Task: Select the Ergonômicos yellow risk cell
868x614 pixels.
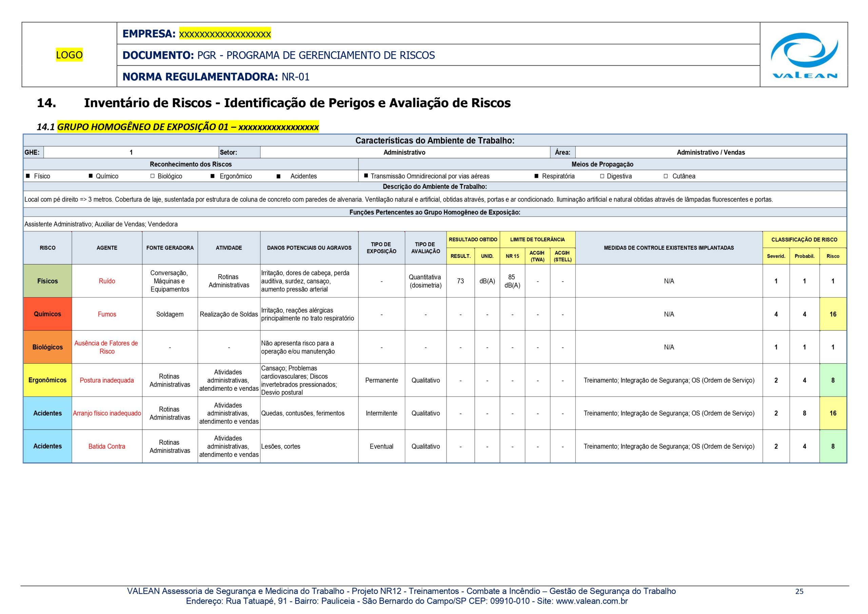Action: pyautogui.click(x=47, y=380)
